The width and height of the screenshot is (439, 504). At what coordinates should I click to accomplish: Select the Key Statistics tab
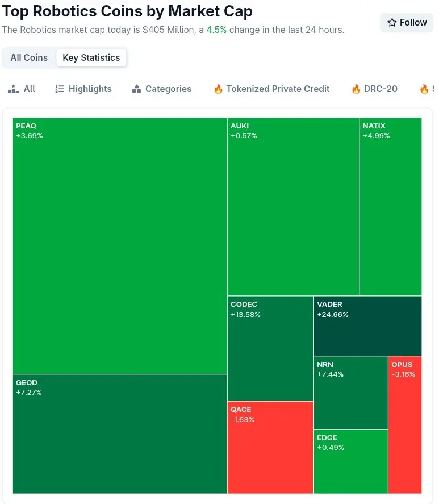91,58
